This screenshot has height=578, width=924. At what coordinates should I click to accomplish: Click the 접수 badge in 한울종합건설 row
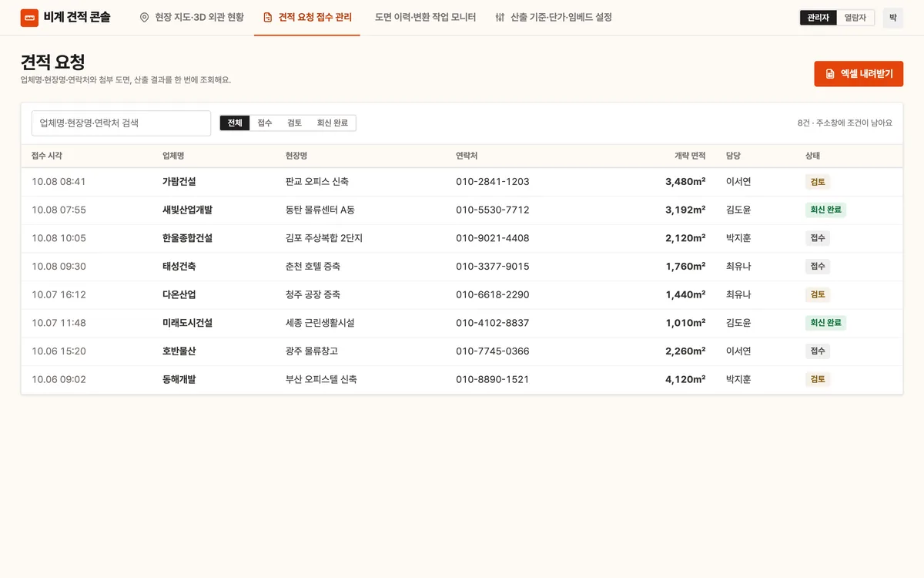click(817, 238)
